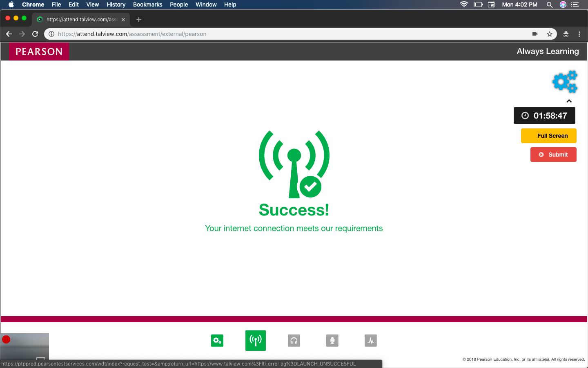Open a new browser tab
This screenshot has width=588, height=368.
point(139,19)
